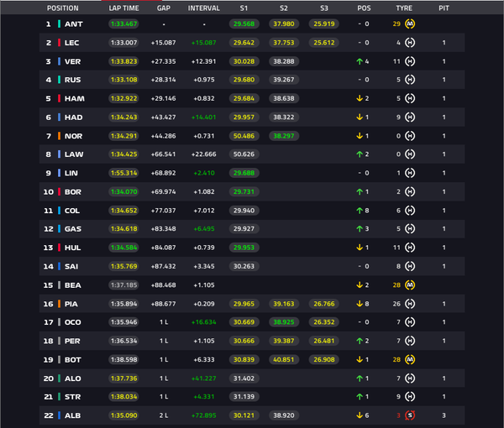Click HAD's pit stop count

tap(444, 117)
